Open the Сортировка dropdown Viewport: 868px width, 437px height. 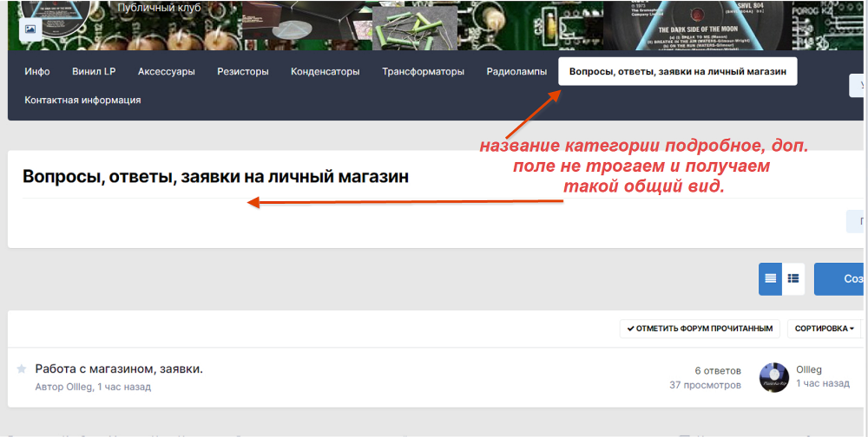coord(824,329)
